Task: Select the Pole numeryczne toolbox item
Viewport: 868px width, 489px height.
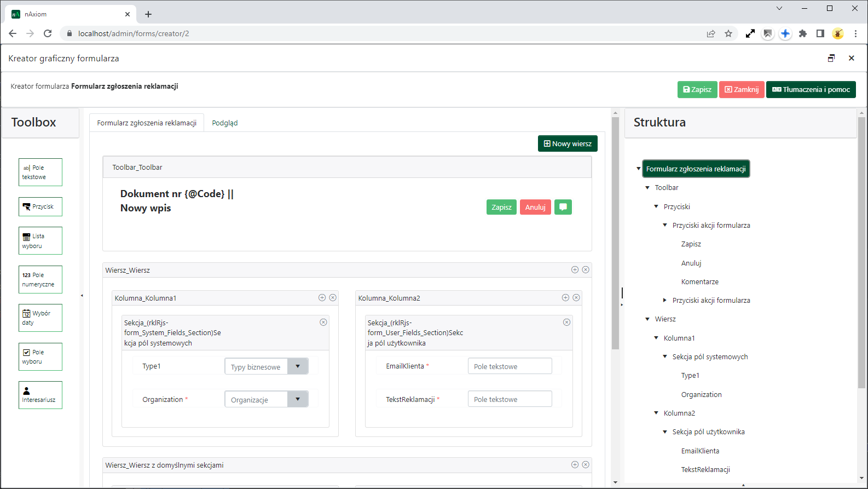Action: click(40, 279)
